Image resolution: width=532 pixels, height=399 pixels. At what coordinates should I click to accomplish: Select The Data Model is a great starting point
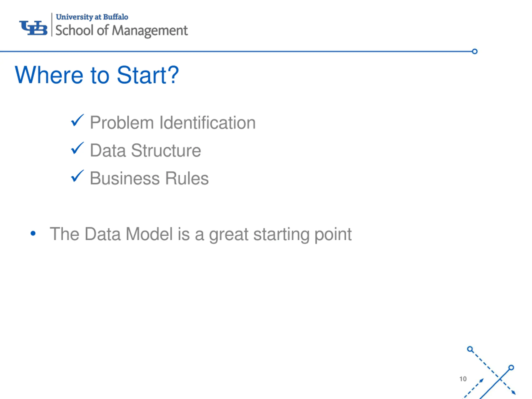201,234
